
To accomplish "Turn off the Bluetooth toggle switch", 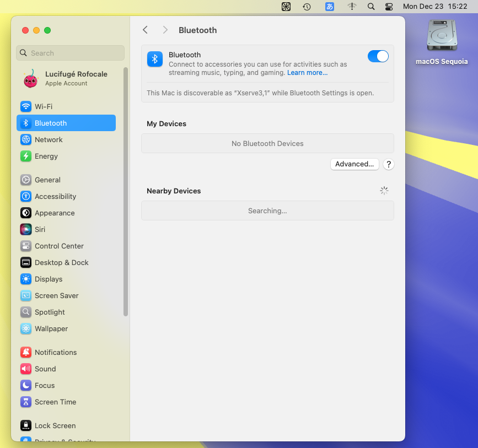I will 378,56.
